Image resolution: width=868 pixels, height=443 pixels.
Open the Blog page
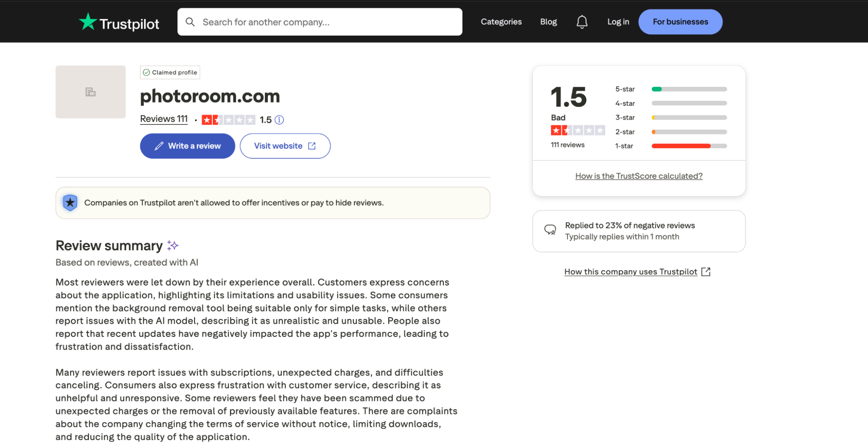coord(548,22)
